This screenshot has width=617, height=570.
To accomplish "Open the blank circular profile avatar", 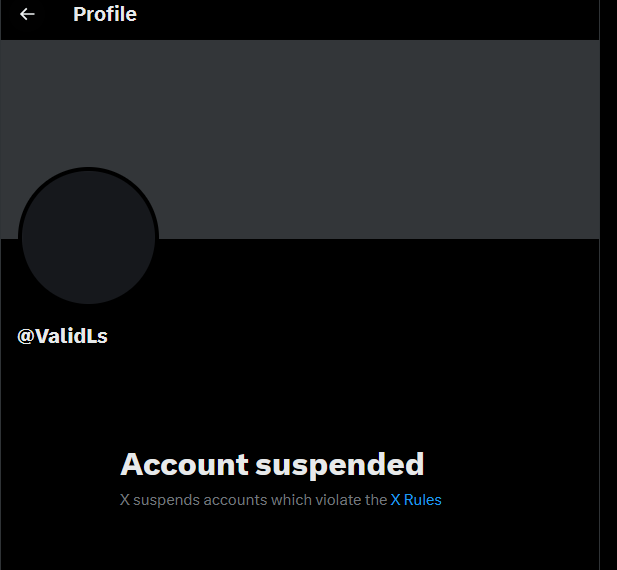I will click(89, 236).
